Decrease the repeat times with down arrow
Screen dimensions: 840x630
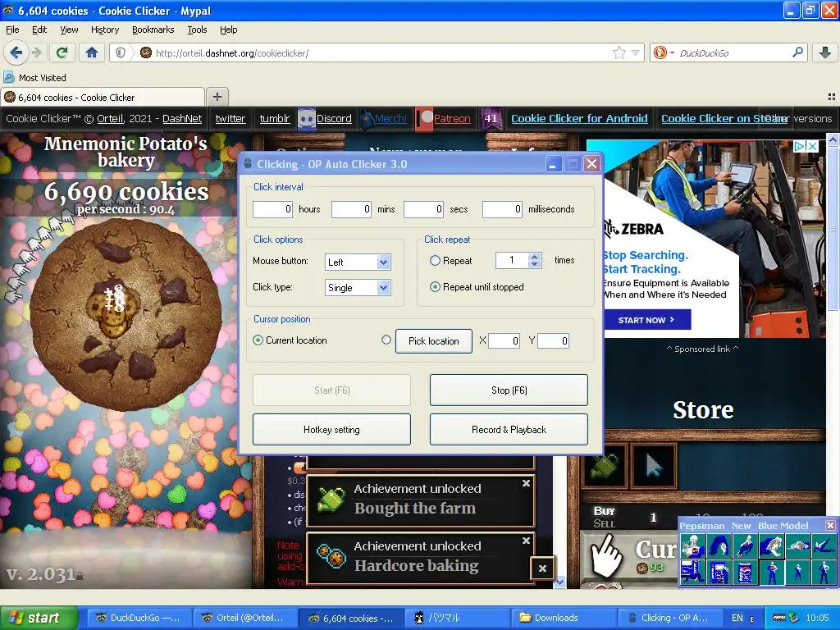pos(533,264)
